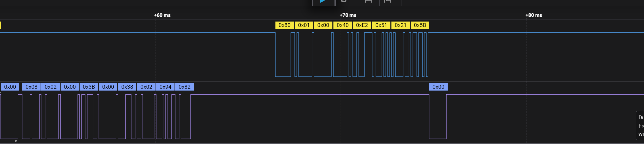Click the +60 ms time marker
This screenshot has height=144, width=644.
pos(162,15)
